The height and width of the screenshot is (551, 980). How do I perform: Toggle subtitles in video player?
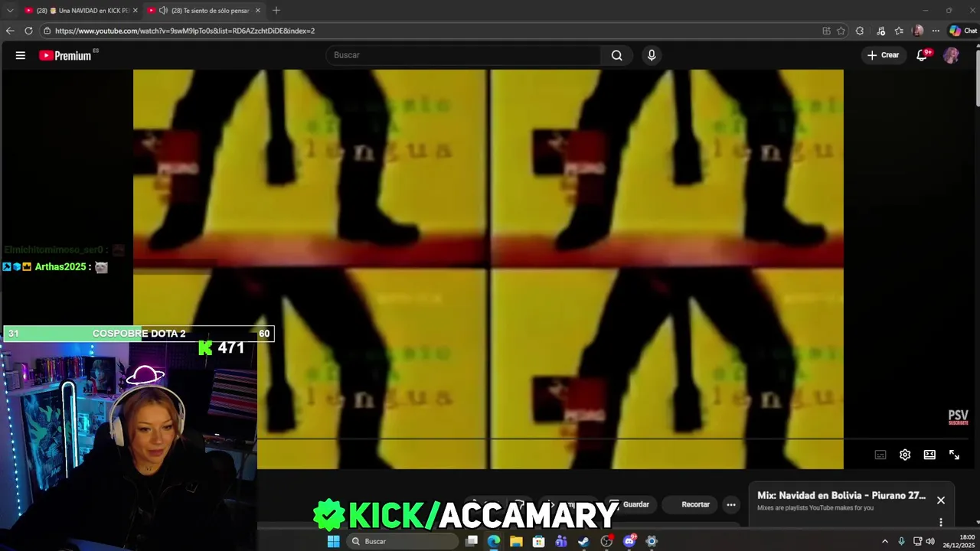click(x=880, y=455)
